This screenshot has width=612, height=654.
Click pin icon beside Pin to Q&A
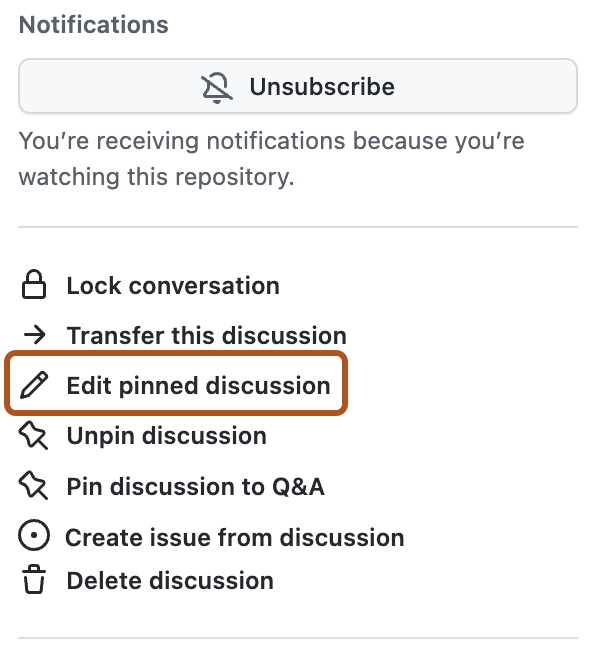pos(34,487)
